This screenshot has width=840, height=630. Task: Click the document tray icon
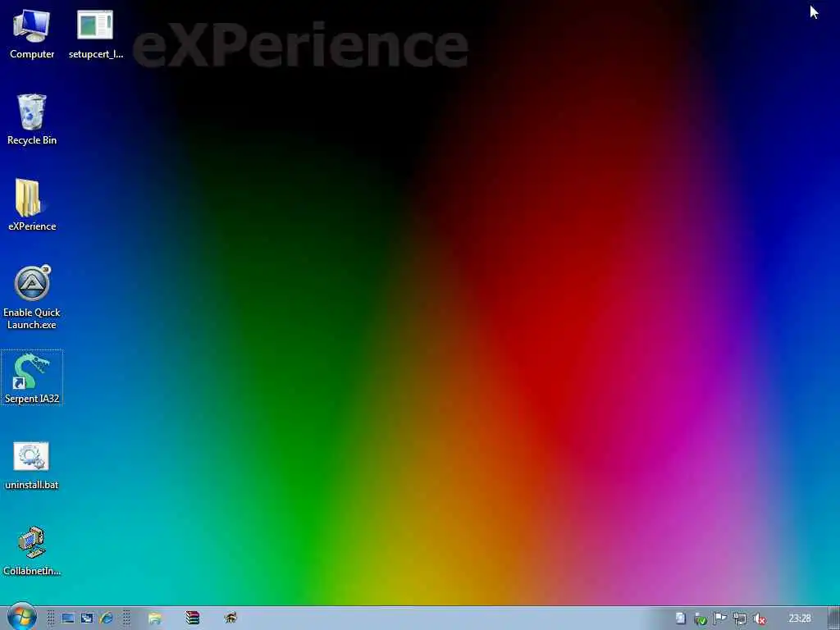coord(680,619)
